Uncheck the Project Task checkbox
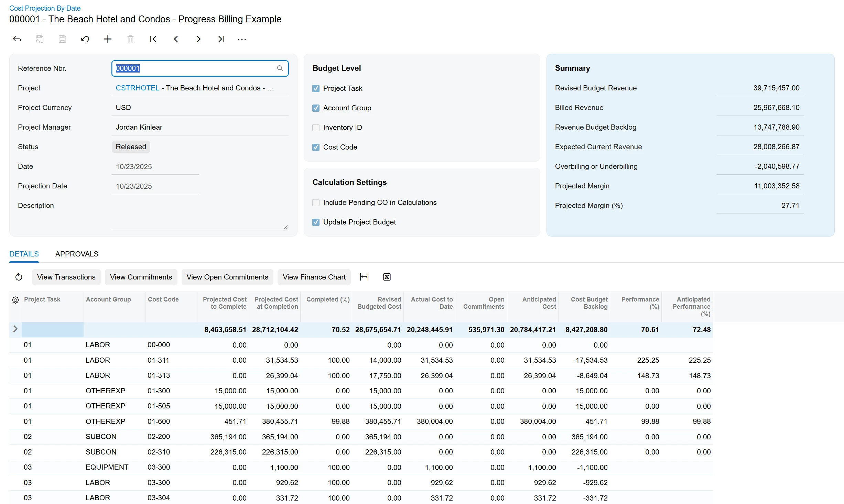The width and height of the screenshot is (844, 504). pyautogui.click(x=316, y=88)
